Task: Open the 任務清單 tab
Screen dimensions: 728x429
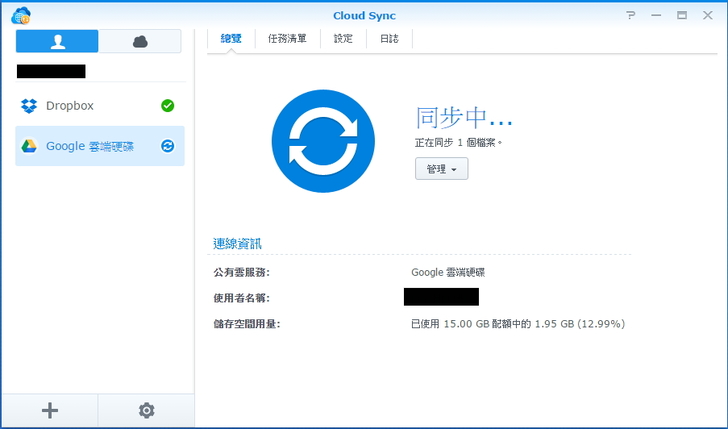Action: point(287,39)
